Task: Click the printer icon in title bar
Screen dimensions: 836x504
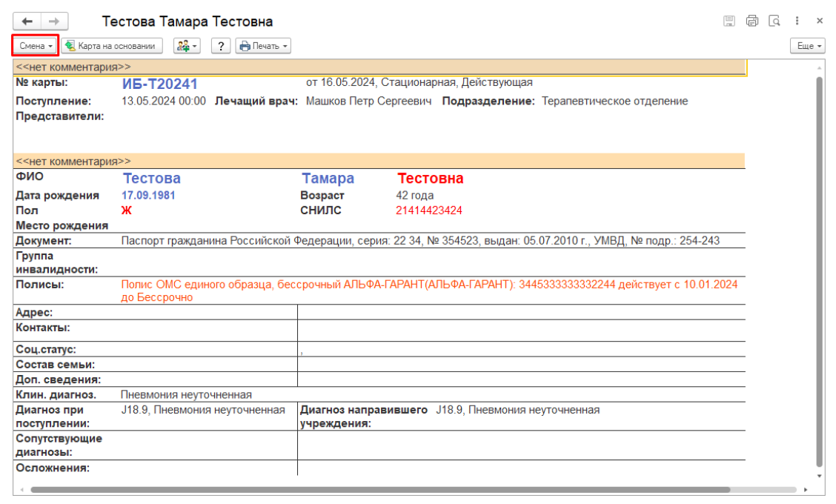Action: click(x=752, y=21)
